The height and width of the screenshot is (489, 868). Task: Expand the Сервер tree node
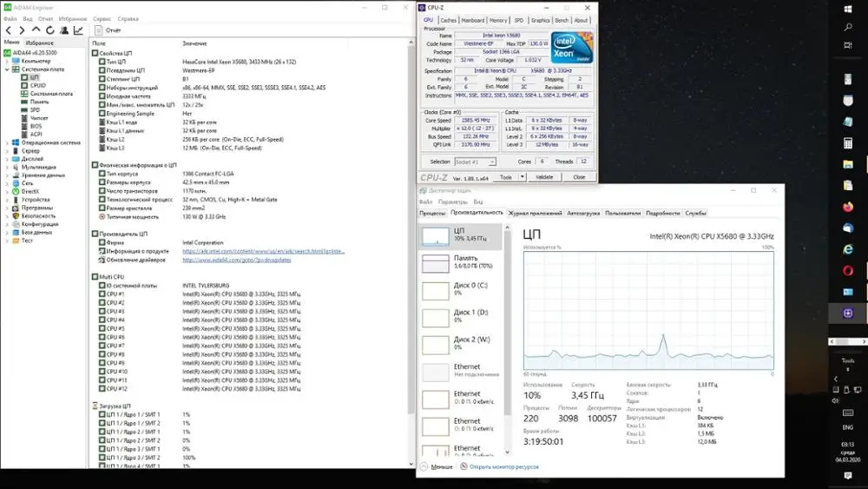(x=7, y=150)
